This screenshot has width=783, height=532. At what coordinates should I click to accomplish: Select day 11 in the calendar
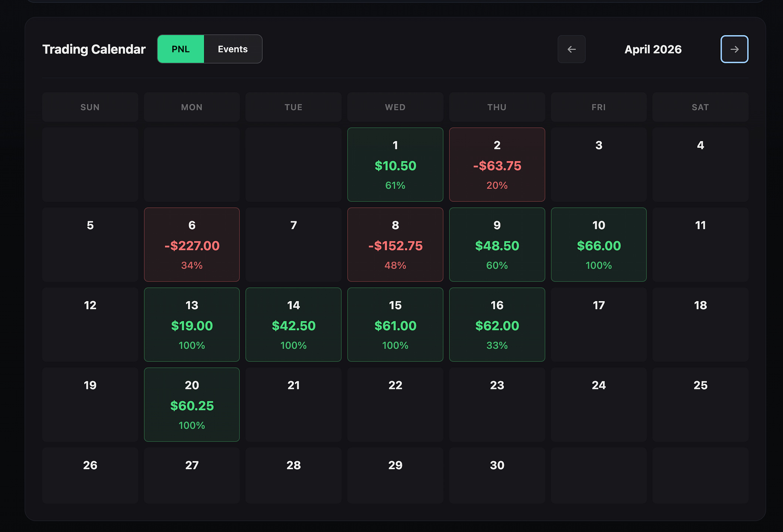point(700,245)
